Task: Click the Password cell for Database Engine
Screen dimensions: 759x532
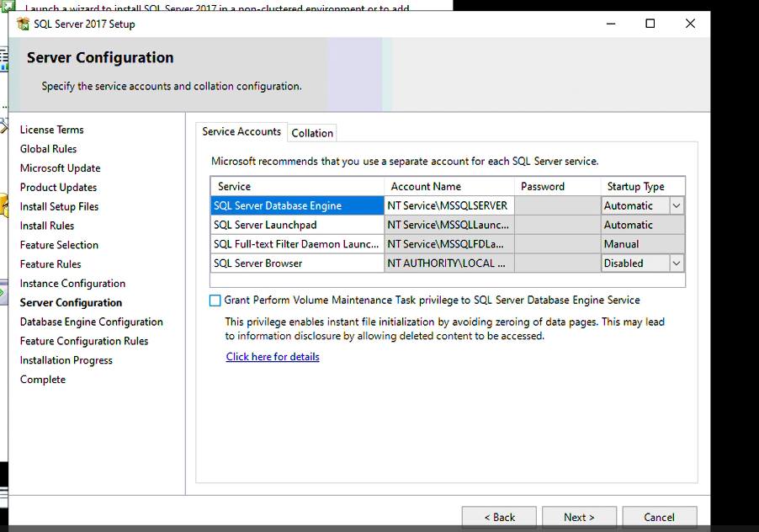Action: tap(557, 205)
